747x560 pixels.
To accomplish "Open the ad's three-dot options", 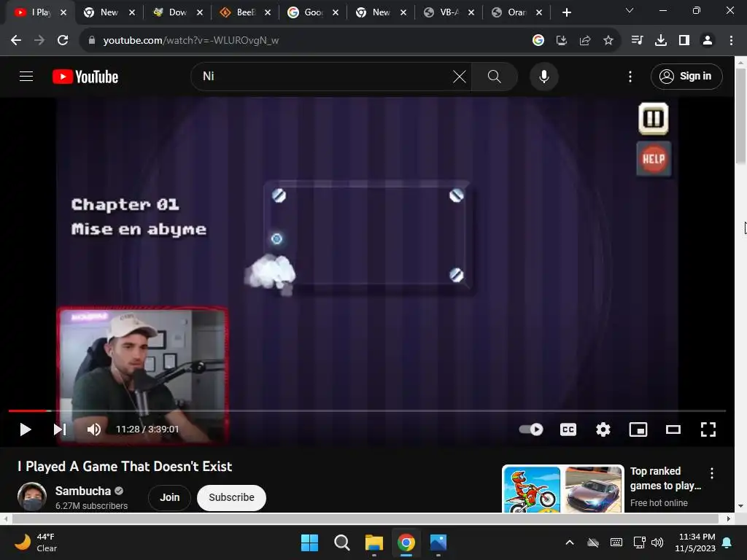I will pyautogui.click(x=712, y=473).
